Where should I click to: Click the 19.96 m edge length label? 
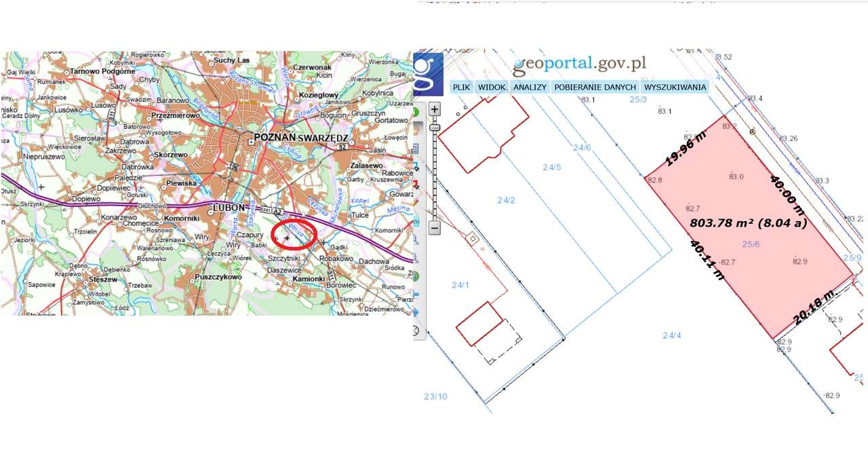(685, 149)
